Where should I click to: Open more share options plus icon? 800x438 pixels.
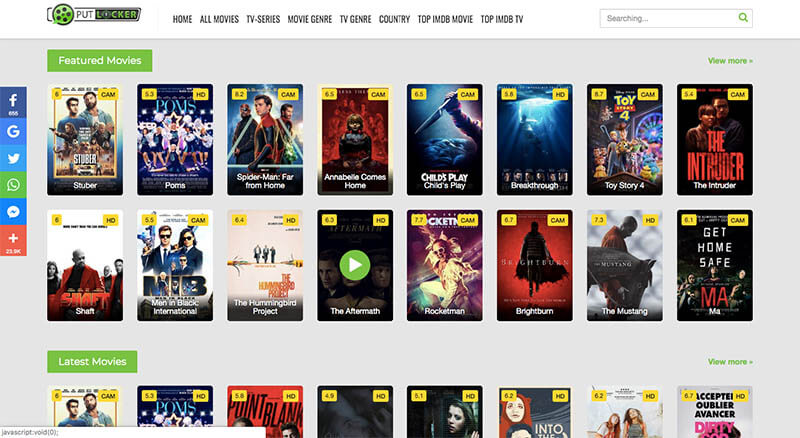coord(13,240)
